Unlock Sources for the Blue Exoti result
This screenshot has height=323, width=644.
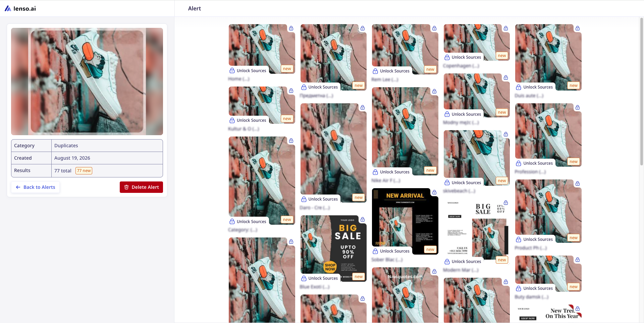point(320,278)
